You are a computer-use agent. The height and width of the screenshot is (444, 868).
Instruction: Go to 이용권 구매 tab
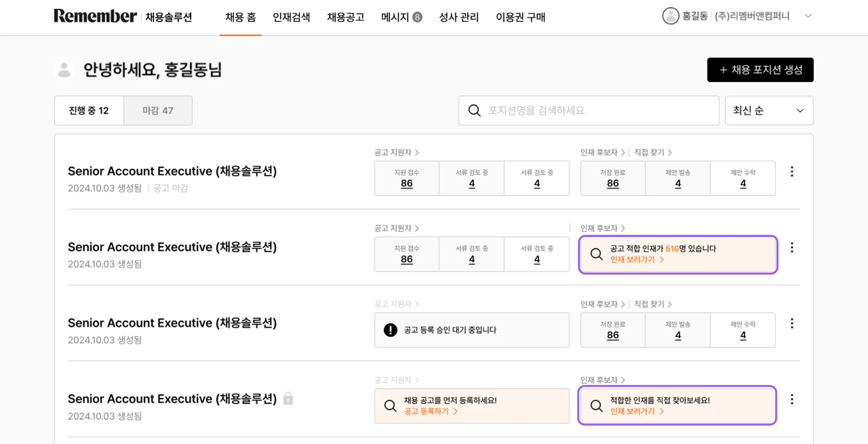520,17
